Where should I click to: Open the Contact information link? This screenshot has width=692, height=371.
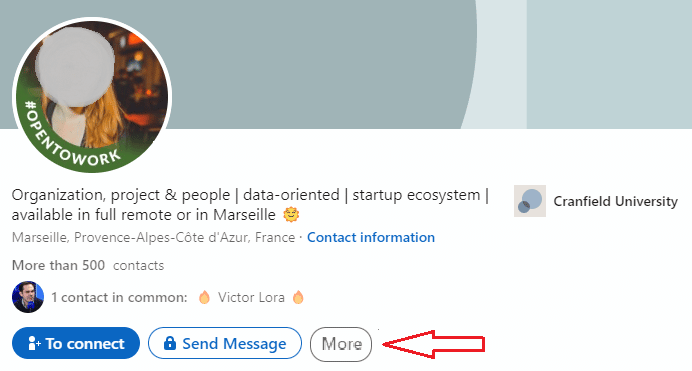[x=371, y=237]
